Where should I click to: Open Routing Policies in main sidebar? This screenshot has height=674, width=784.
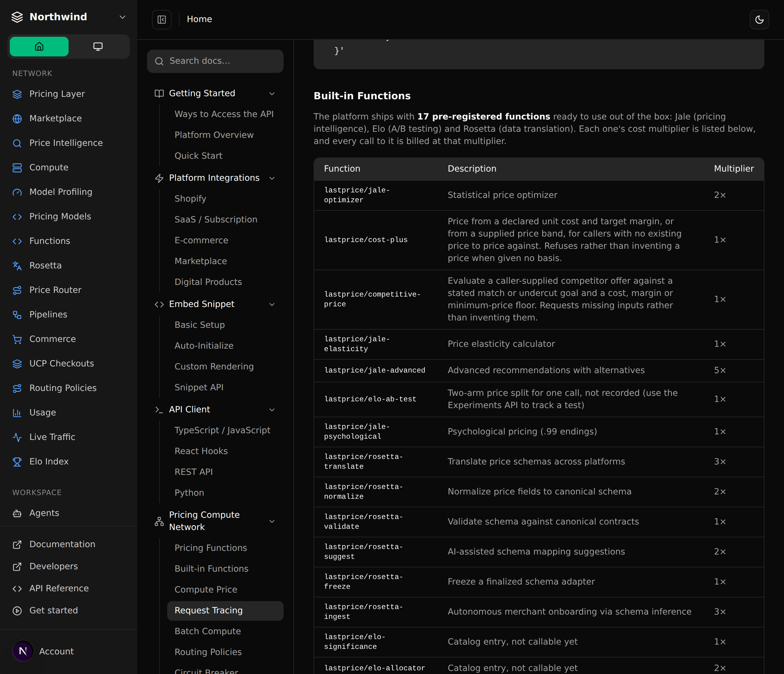pos(63,388)
